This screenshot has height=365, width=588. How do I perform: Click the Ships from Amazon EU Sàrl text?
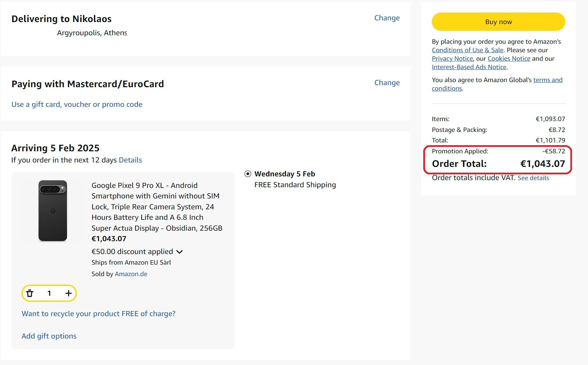(131, 263)
